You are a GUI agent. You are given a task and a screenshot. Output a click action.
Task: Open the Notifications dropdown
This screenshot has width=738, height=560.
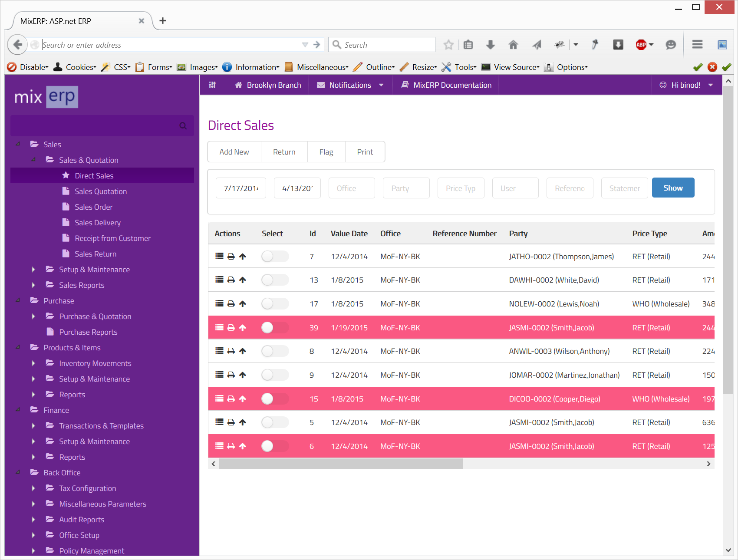point(350,85)
